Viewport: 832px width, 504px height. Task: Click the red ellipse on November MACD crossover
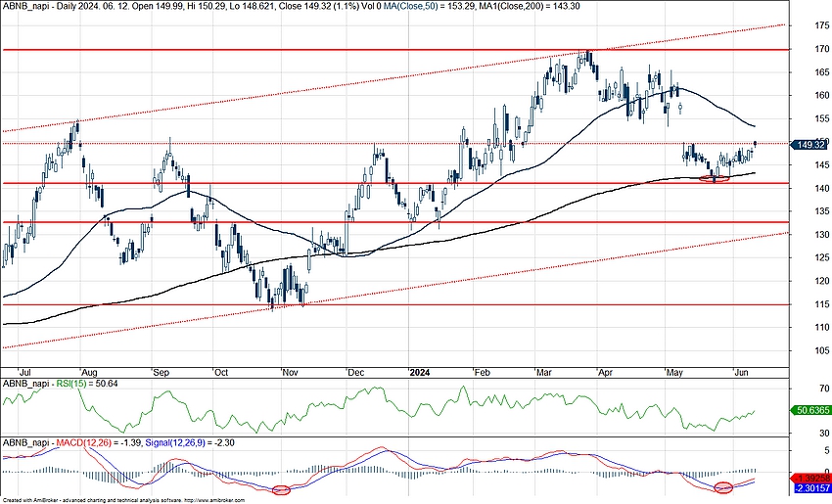pyautogui.click(x=282, y=489)
